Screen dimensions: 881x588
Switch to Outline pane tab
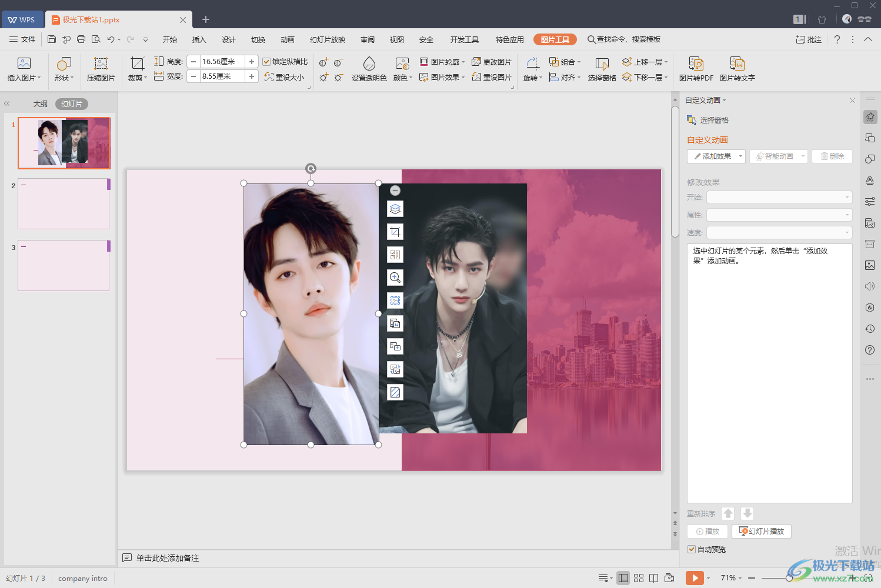coord(40,104)
